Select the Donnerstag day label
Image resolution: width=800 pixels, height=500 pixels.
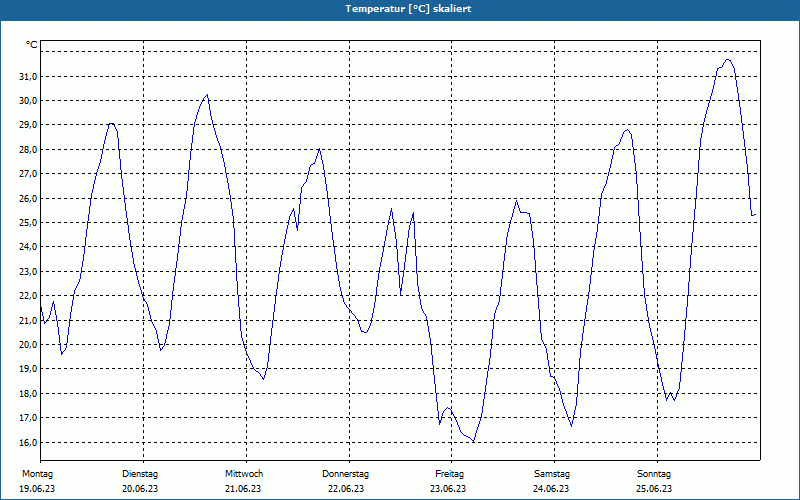pyautogui.click(x=345, y=474)
